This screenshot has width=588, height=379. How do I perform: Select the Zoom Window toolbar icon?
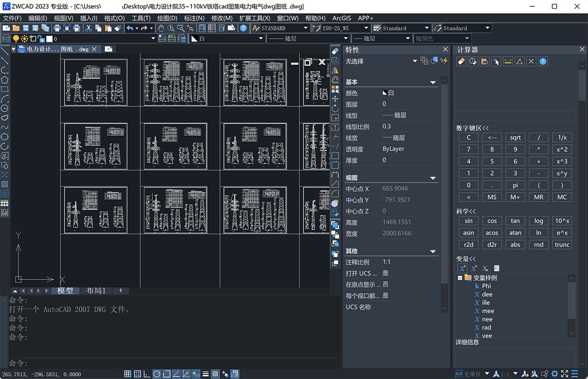179,28
